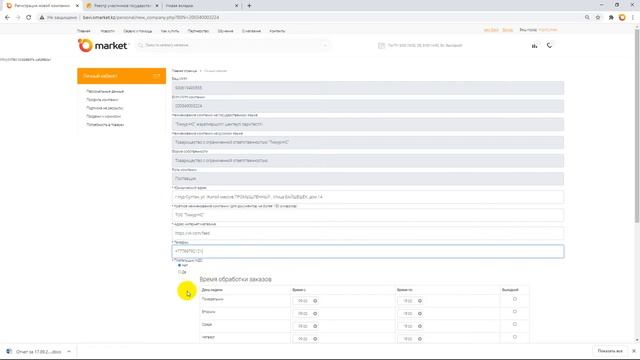Click the search magnifier in site search
This screenshot has height=360, width=640.
(x=140, y=45)
